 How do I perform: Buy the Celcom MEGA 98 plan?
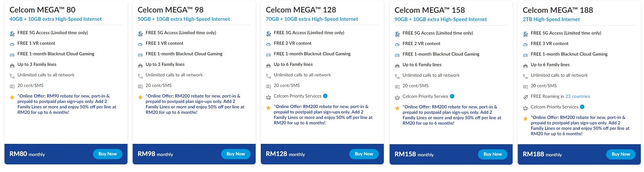pos(235,154)
